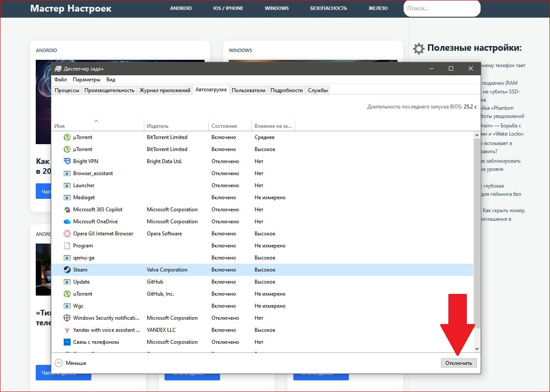Click the Yandex with voice assistant icon
Screen dimensions: 550x392
(67, 330)
